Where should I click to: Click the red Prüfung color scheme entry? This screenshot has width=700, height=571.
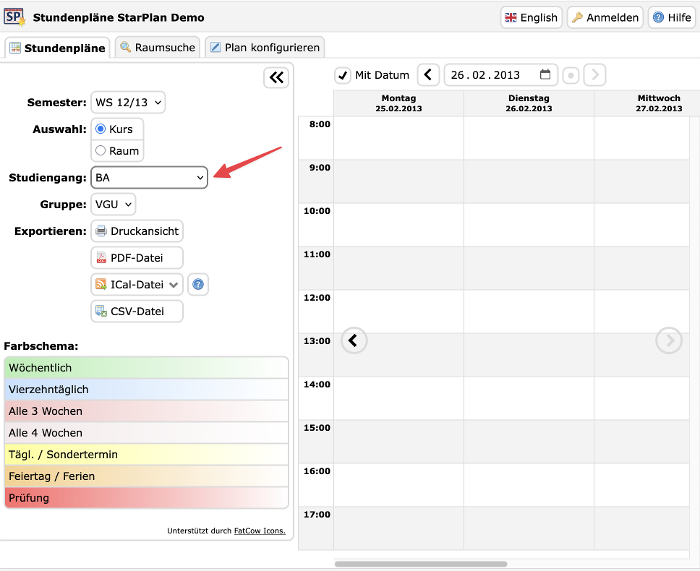click(146, 498)
